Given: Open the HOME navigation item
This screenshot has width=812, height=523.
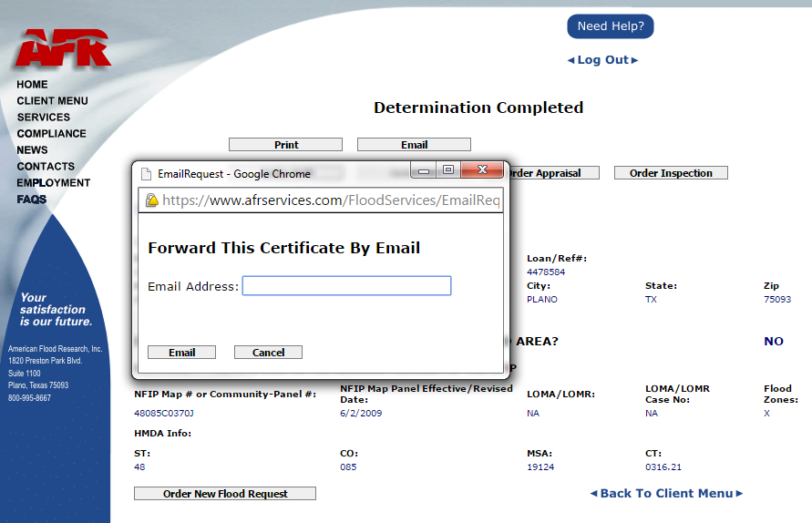Looking at the screenshot, I should 32,85.
